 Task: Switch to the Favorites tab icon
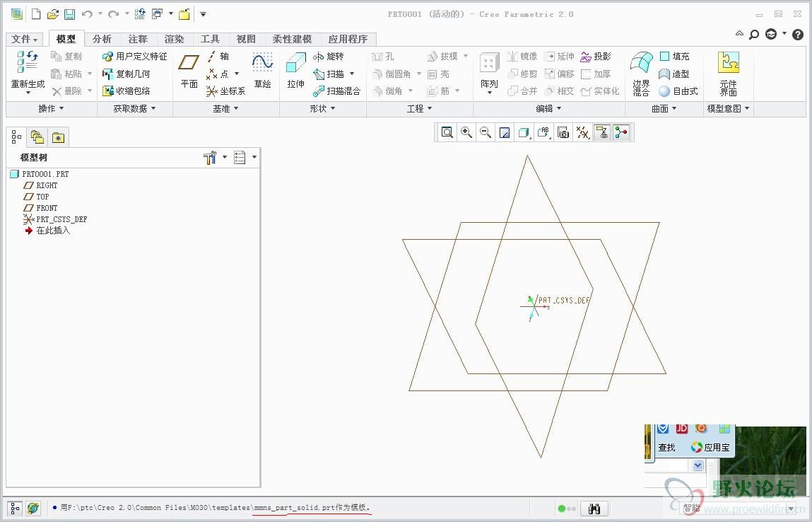click(59, 137)
